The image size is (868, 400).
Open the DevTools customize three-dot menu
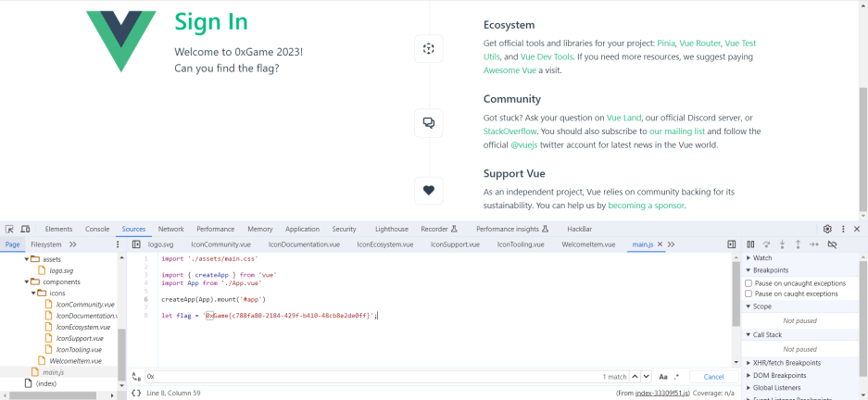[x=843, y=229]
